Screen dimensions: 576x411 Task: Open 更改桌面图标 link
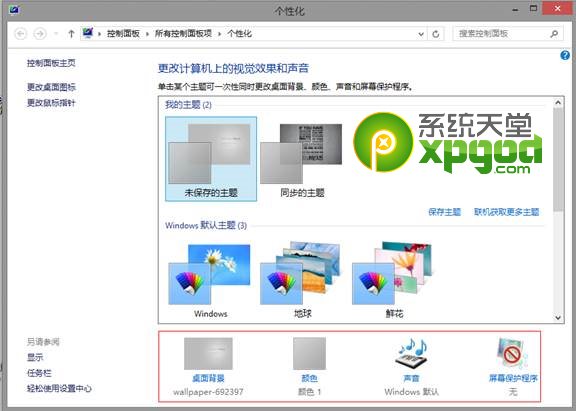point(51,87)
